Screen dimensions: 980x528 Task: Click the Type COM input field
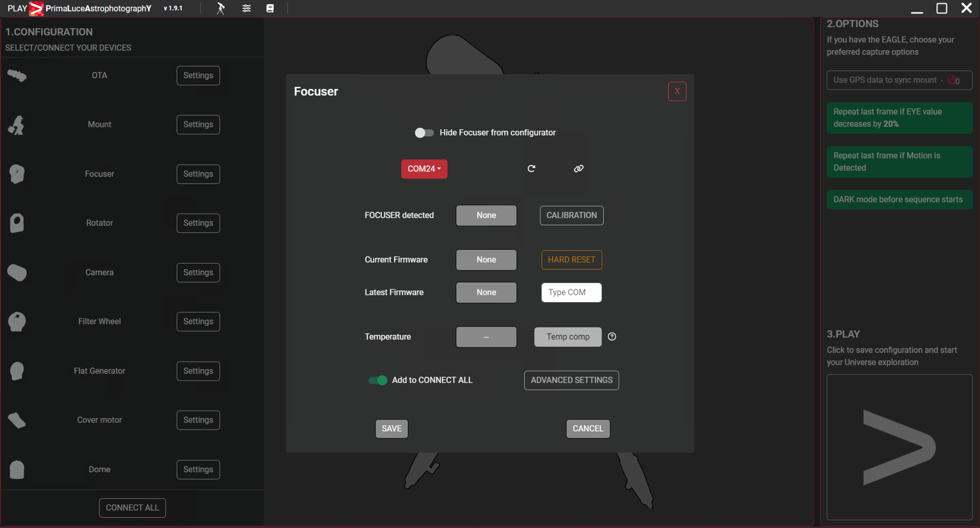[572, 293]
